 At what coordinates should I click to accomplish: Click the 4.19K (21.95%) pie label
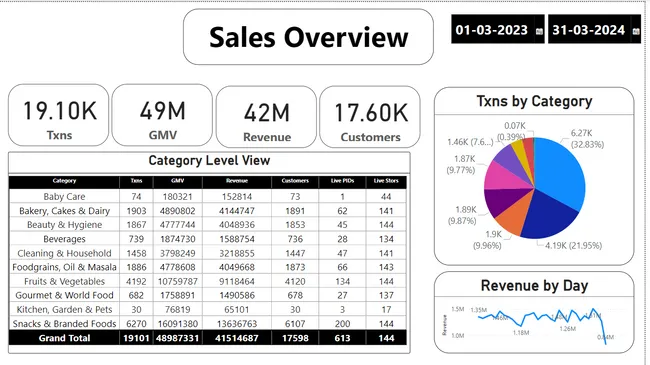point(573,246)
